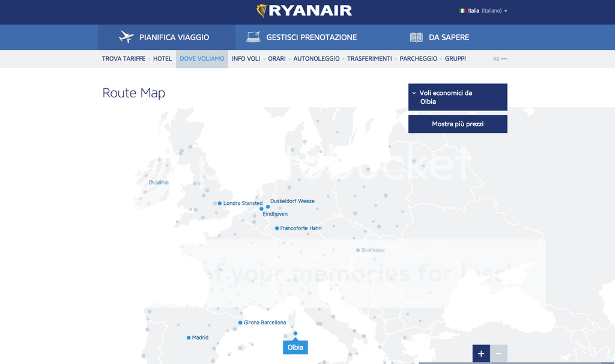Click the laptop icon beside Gestisci Prenotazione
Image resolution: width=615 pixels, height=364 pixels.
point(253,37)
